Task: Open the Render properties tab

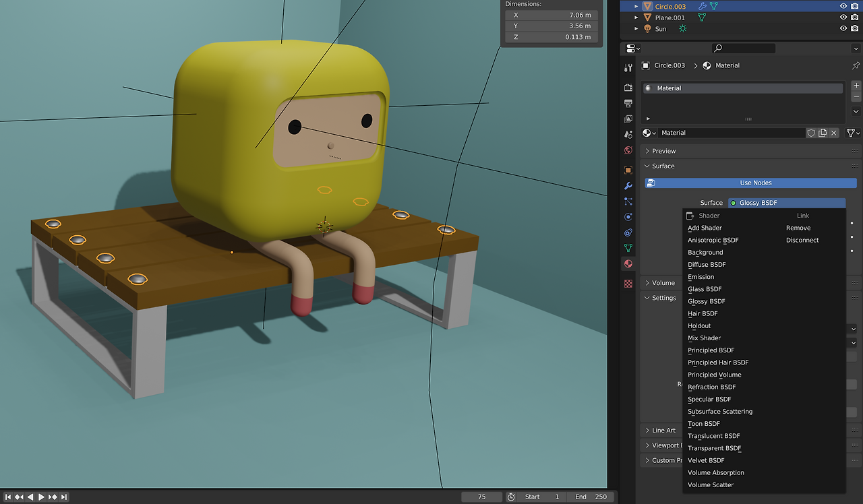Action: pyautogui.click(x=628, y=88)
